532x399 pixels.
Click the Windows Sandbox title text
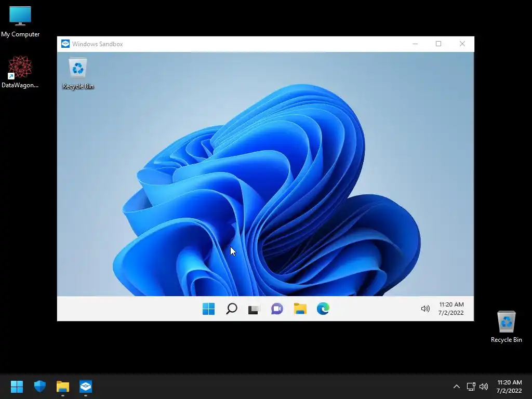(97, 44)
